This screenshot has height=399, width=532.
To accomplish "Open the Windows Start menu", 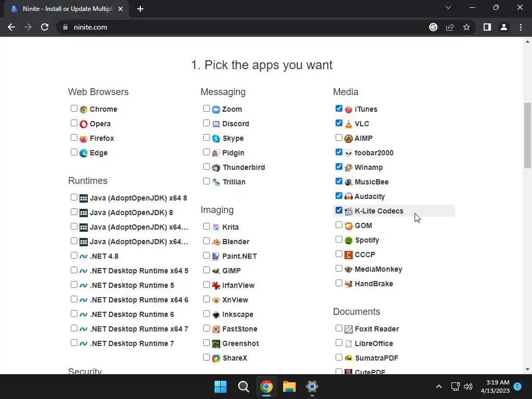I will (220, 387).
